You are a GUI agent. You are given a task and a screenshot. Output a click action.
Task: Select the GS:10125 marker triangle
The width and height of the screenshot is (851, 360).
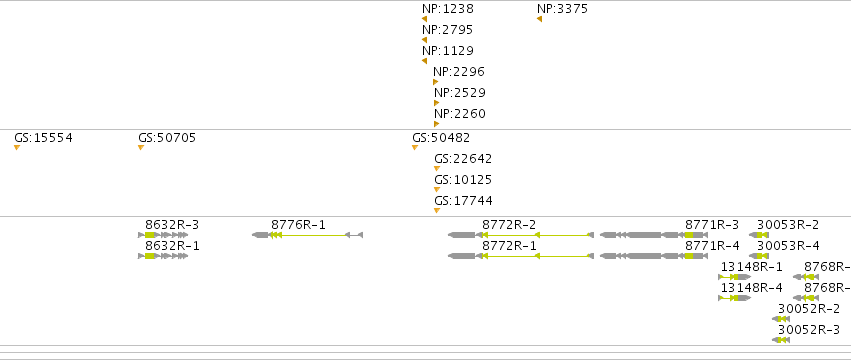click(437, 190)
